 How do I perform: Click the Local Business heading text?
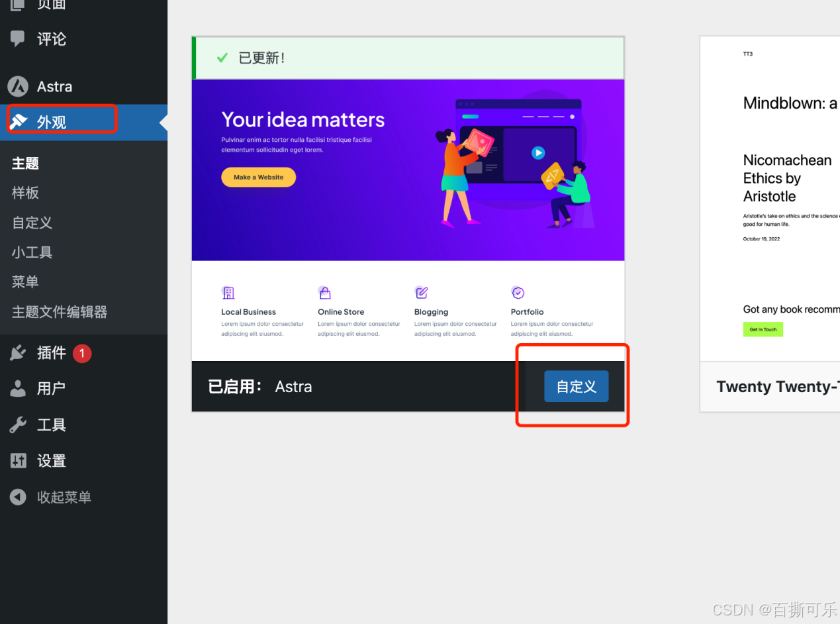[x=248, y=312]
